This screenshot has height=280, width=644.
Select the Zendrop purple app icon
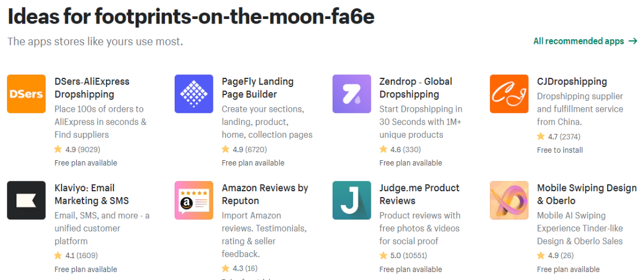click(x=352, y=94)
